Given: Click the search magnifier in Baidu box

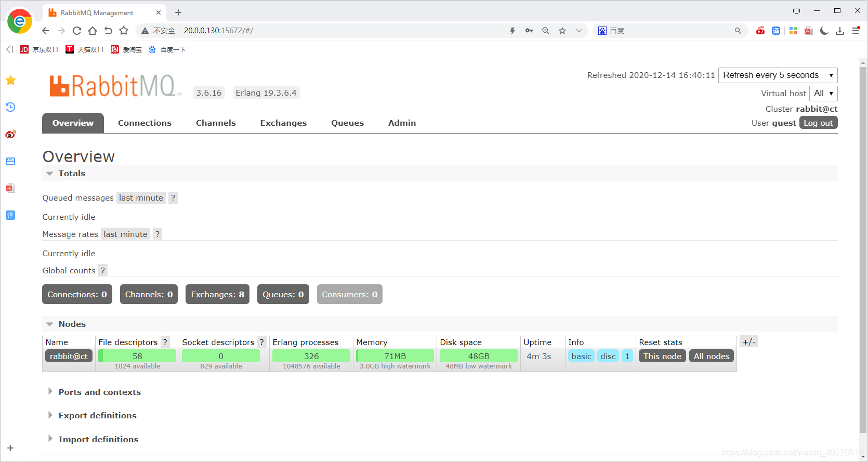Looking at the screenshot, I should coord(738,31).
